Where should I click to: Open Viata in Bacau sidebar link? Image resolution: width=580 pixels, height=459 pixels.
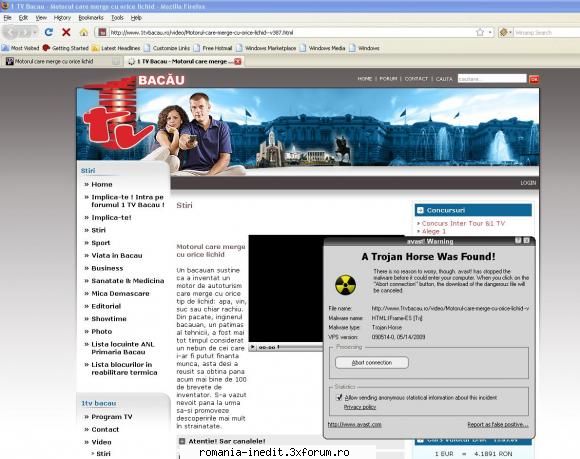[117, 255]
